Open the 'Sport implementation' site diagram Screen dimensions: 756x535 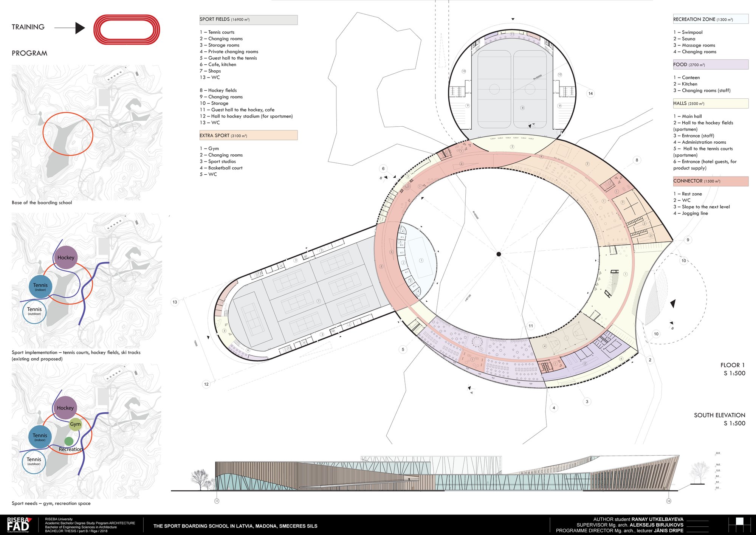[87, 280]
